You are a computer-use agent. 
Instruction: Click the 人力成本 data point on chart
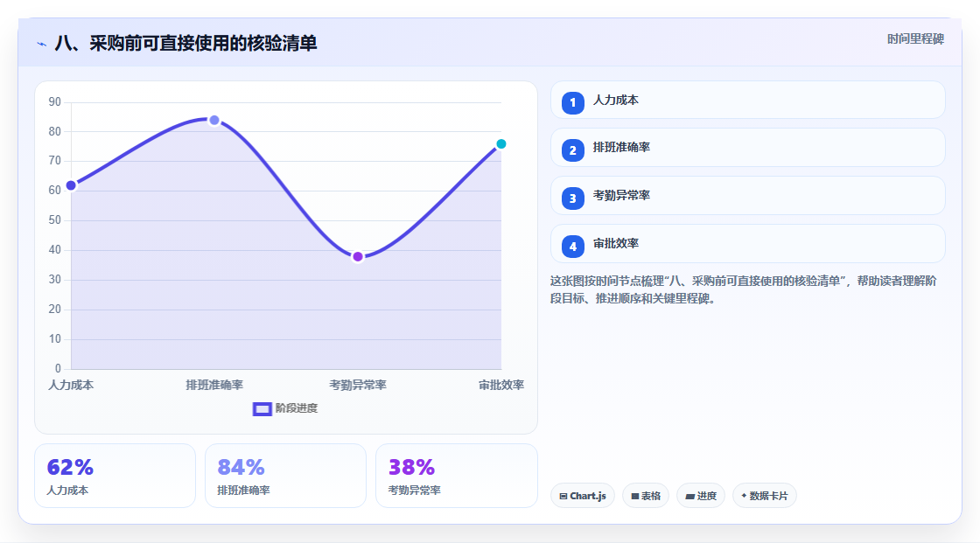[71, 185]
